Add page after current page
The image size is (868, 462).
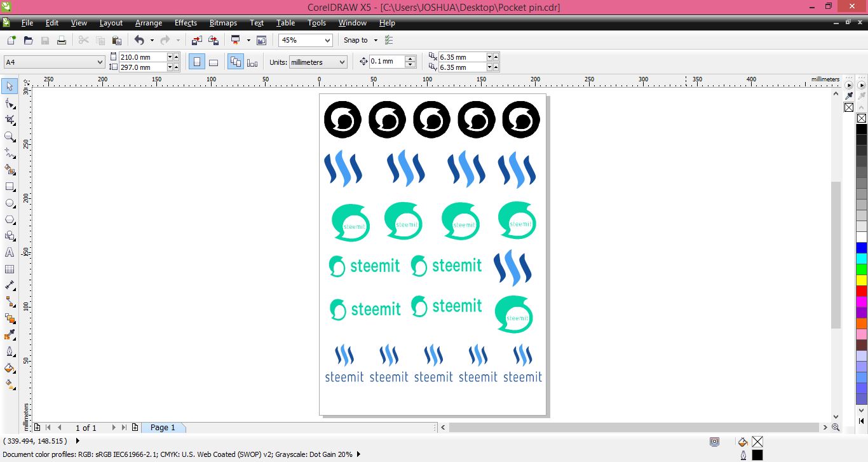pos(135,428)
